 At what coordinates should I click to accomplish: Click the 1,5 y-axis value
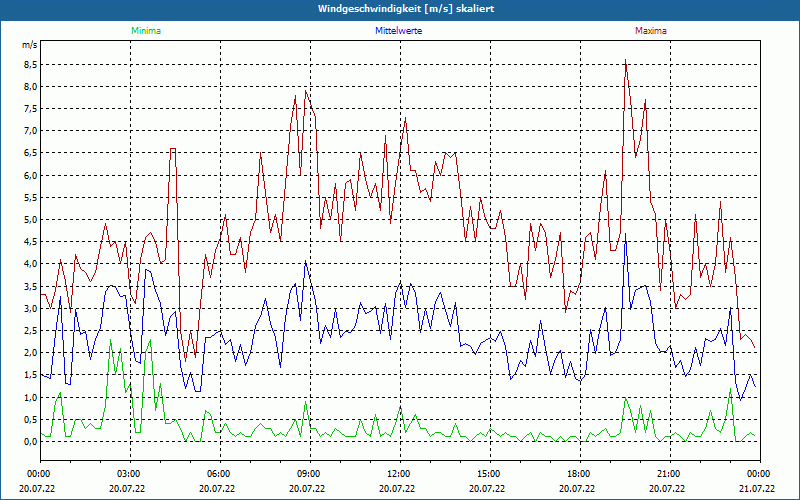[30, 375]
